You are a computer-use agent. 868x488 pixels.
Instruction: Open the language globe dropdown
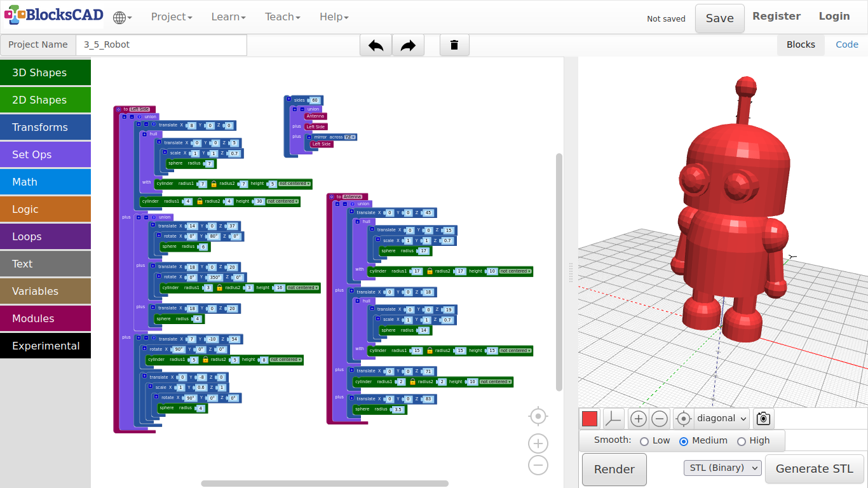tap(122, 18)
